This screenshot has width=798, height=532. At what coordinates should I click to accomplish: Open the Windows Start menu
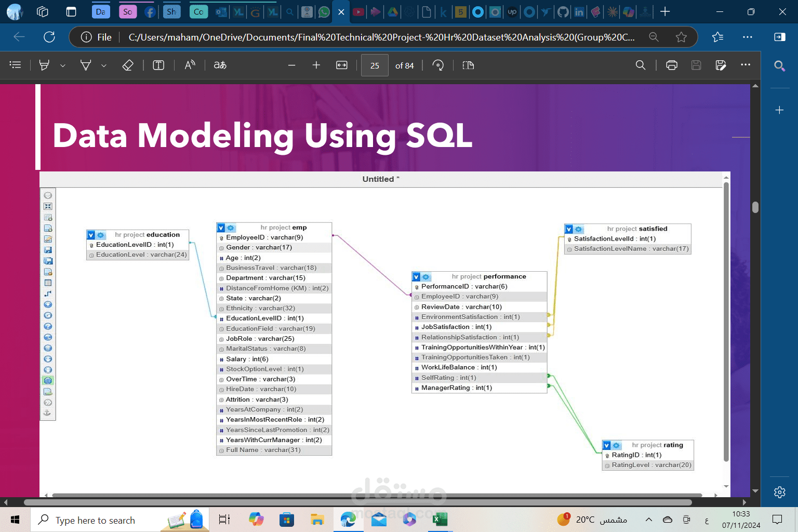click(15, 520)
